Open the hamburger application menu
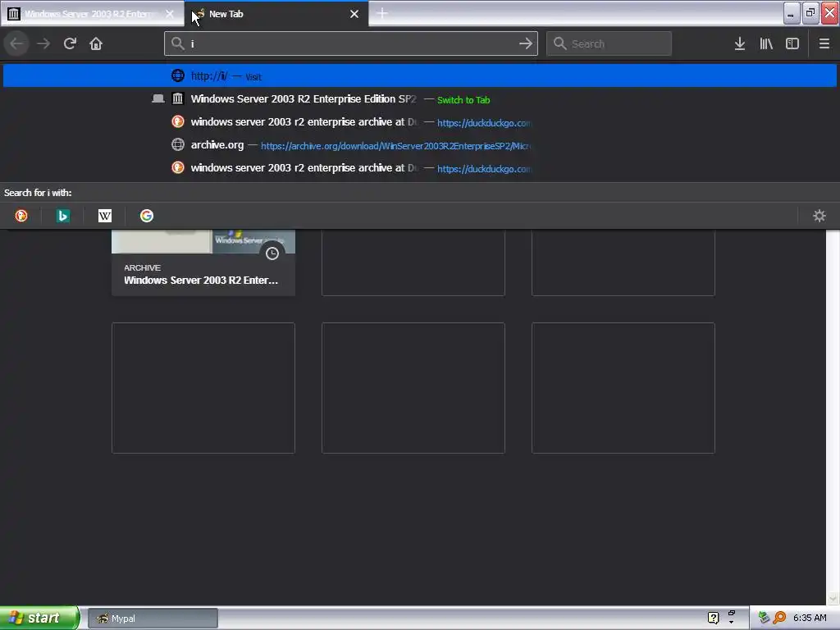Viewport: 840px width, 630px height. [824, 43]
